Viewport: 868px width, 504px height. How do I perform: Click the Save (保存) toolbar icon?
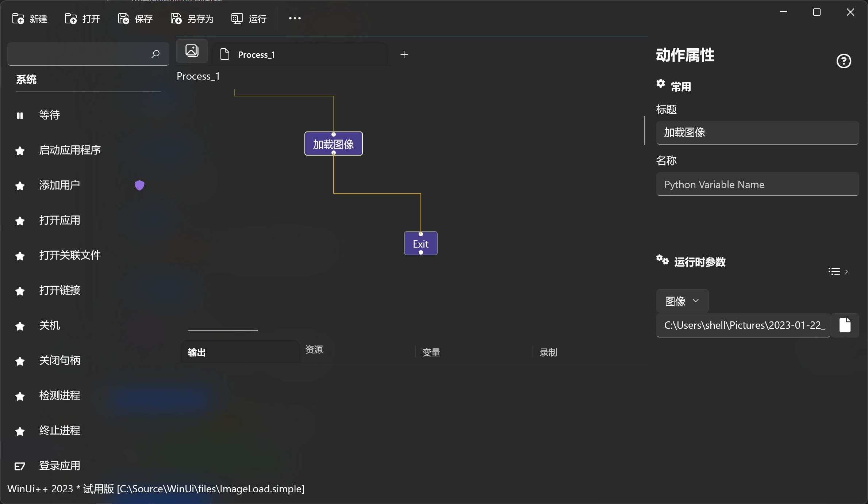[123, 19]
